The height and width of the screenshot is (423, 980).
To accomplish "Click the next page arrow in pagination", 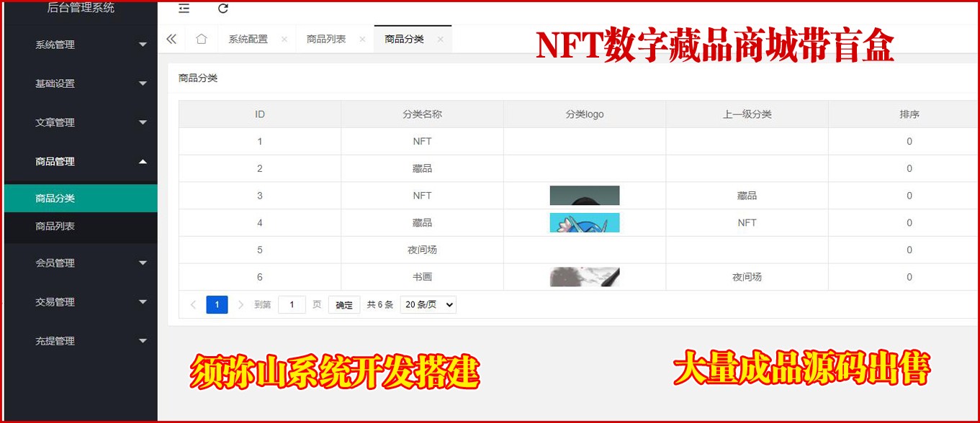I will (x=240, y=305).
